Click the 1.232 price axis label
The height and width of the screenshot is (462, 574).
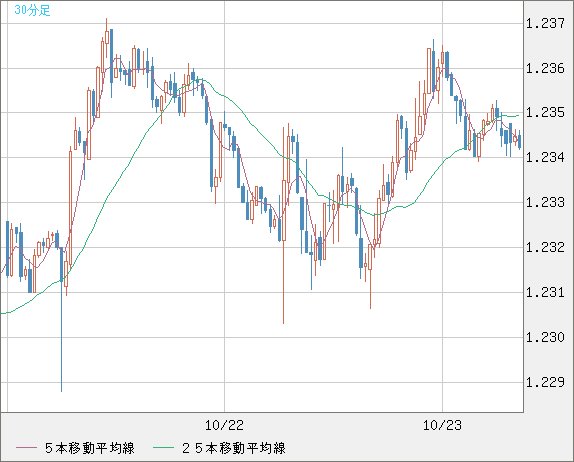pyautogui.click(x=545, y=247)
